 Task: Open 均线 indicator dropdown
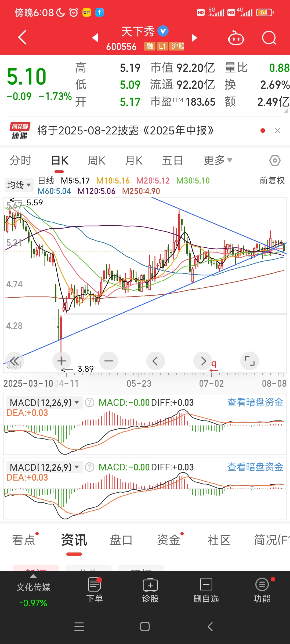[x=19, y=185]
